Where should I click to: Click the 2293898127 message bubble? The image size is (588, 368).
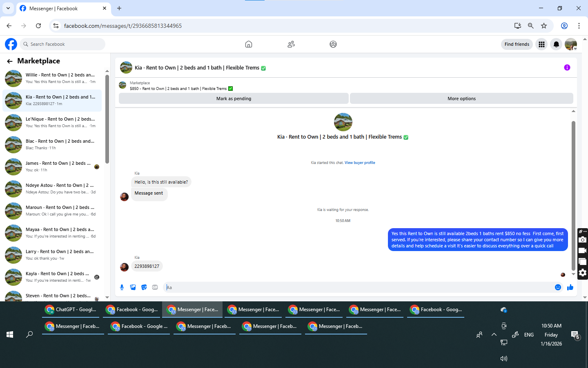147,266
